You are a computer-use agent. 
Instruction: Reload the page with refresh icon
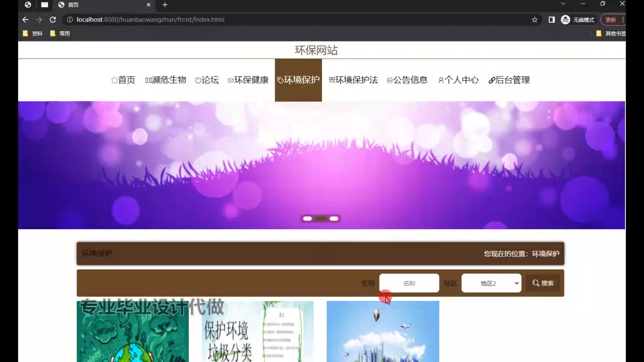pyautogui.click(x=53, y=20)
